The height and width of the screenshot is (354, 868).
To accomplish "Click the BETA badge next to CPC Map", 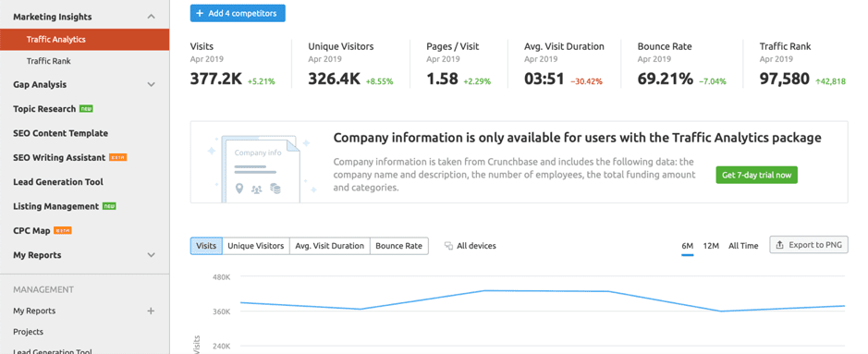I will tap(63, 231).
